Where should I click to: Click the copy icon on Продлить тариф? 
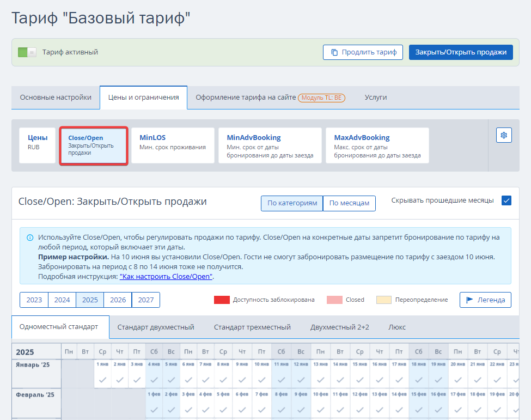(x=334, y=52)
